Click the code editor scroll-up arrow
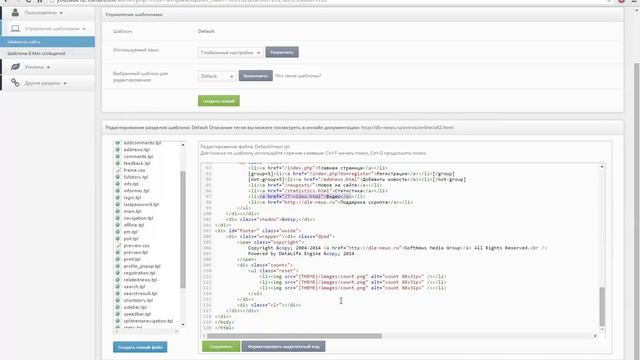The image size is (640, 360). coord(602,167)
